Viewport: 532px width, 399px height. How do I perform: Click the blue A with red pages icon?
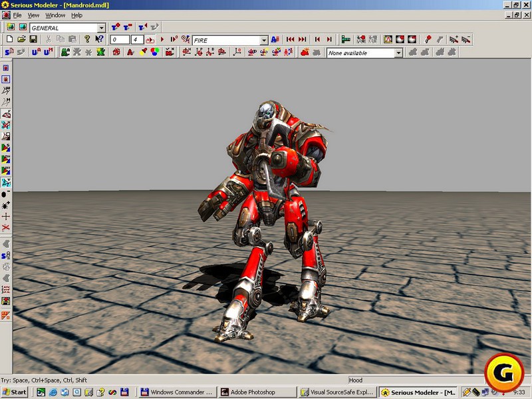coord(275,40)
